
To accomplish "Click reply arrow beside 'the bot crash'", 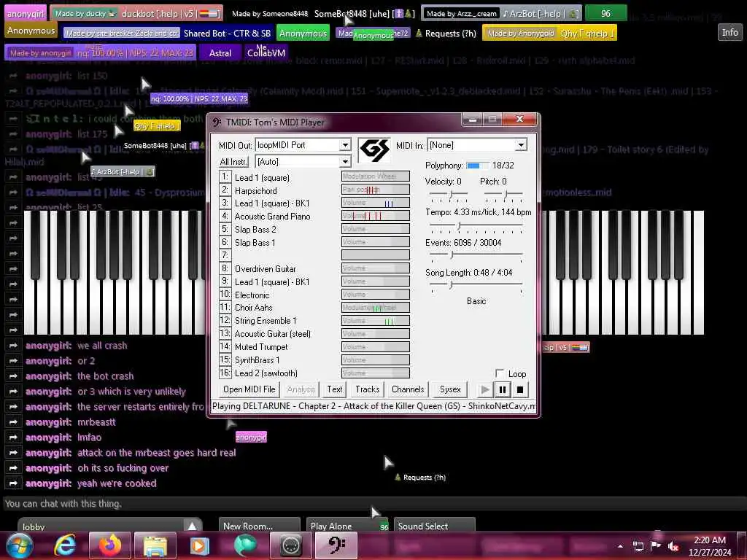I will point(13,376).
